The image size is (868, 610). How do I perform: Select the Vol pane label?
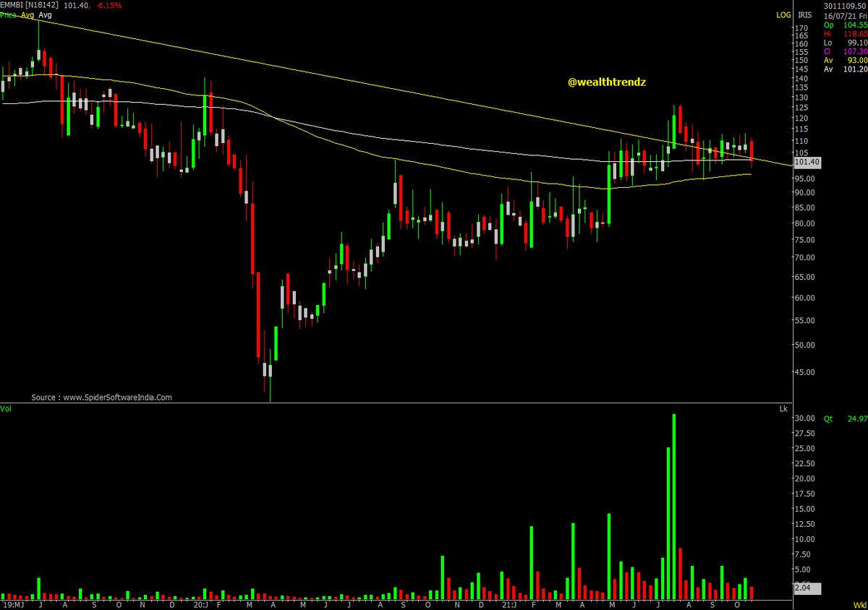coord(6,408)
